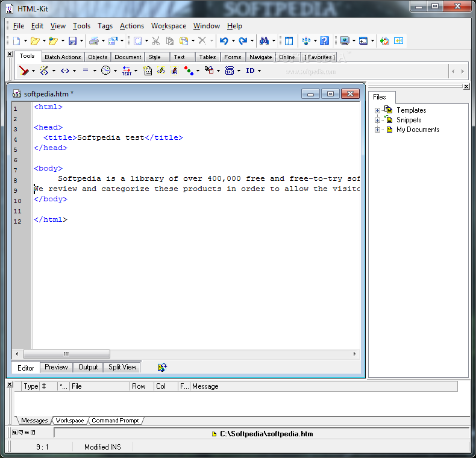Click the icon right of Split View tab
Image resolution: width=476 pixels, height=458 pixels.
(162, 367)
